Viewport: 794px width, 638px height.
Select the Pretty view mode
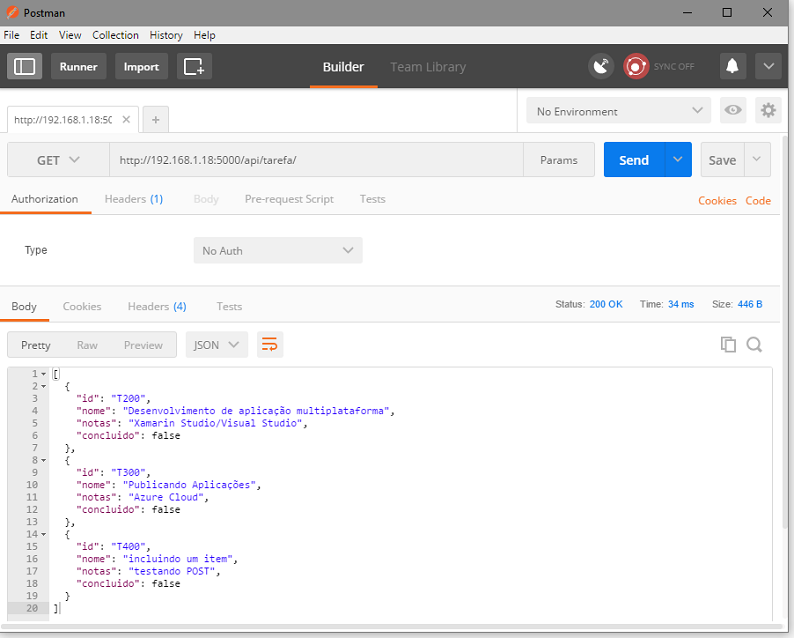pyautogui.click(x=35, y=345)
